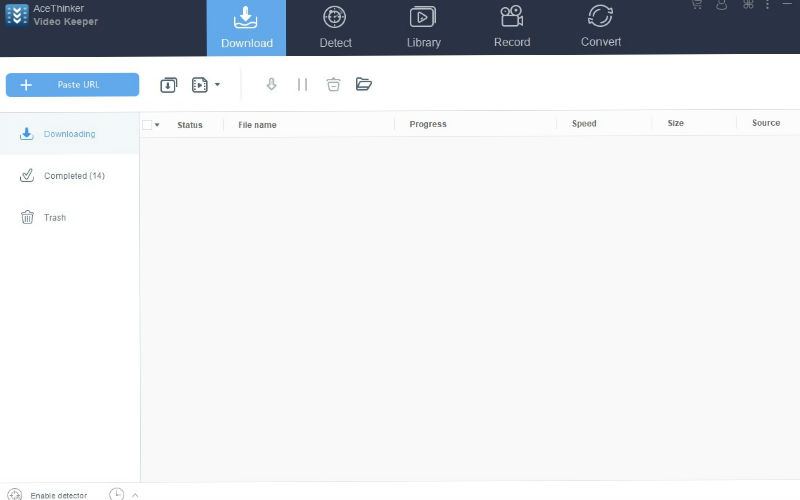Click the Size column header

676,123
